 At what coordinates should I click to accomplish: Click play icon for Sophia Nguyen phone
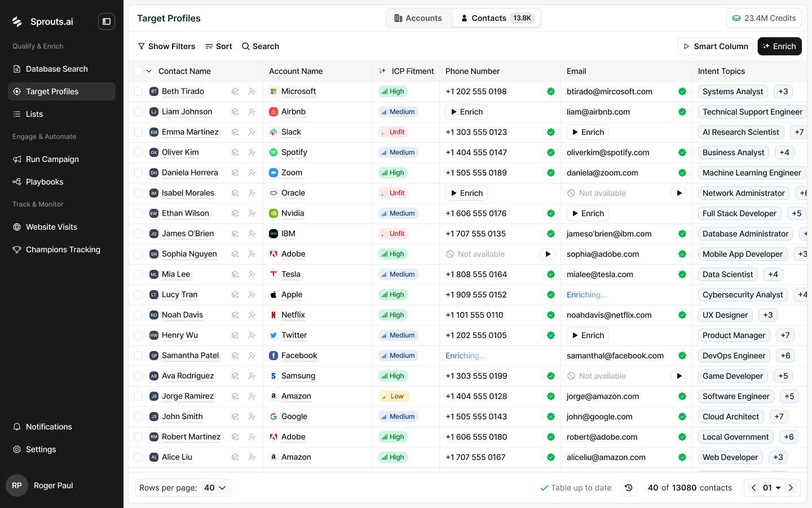click(x=547, y=254)
